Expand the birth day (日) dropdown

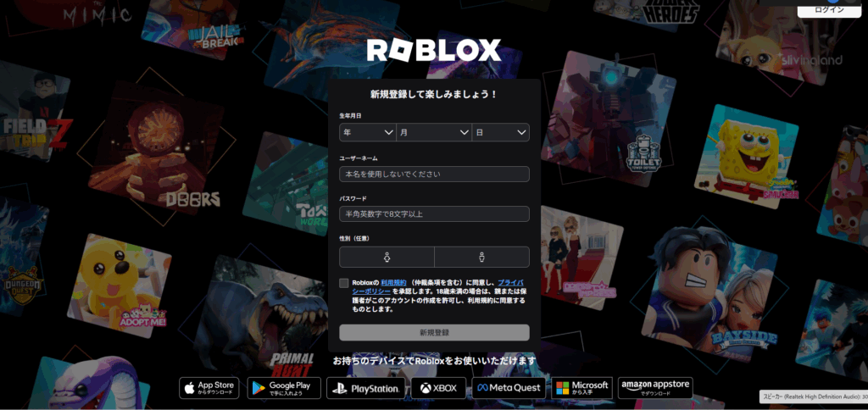click(500, 132)
